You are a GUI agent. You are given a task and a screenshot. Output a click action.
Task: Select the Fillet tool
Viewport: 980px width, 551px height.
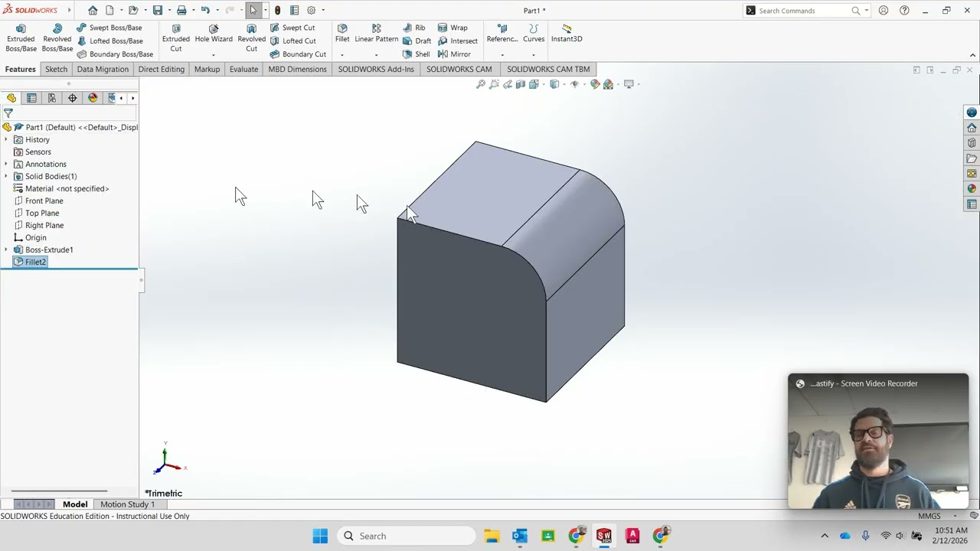[342, 34]
